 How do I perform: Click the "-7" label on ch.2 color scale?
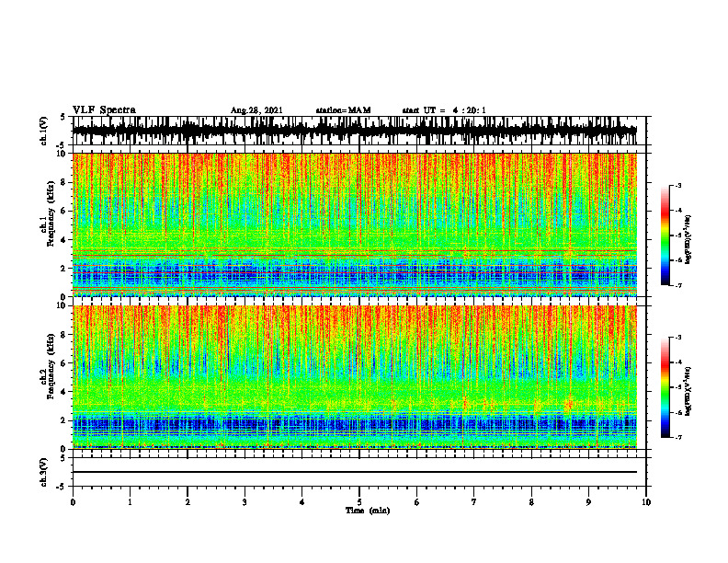[678, 437]
